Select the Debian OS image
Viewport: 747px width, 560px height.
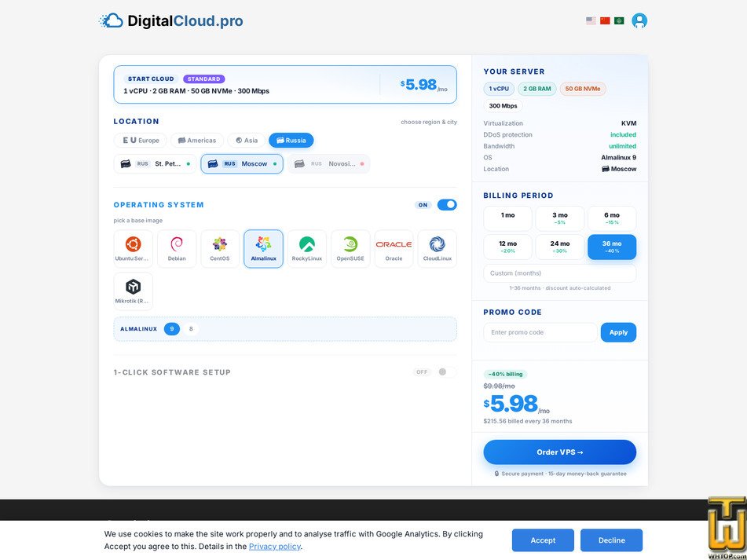(x=177, y=249)
